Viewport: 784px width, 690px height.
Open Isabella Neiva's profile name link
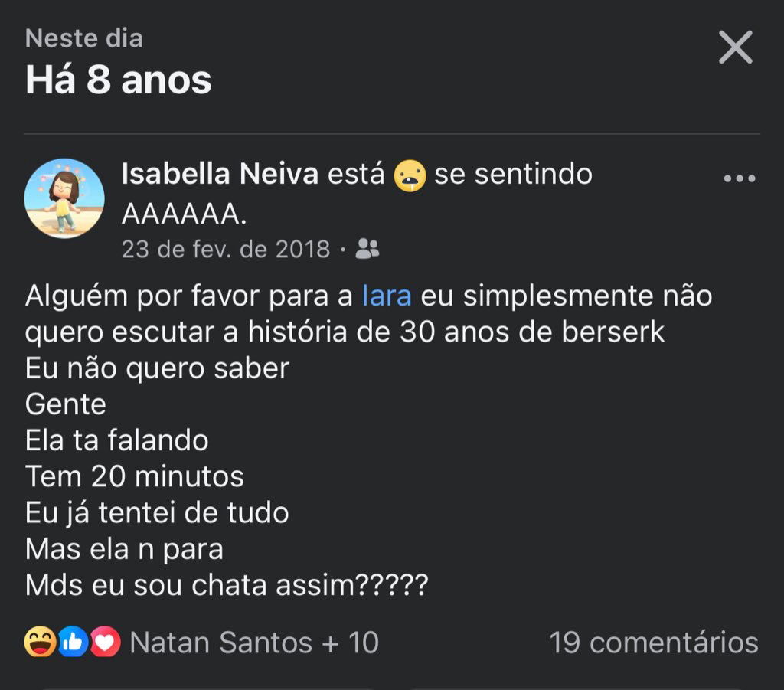(219, 175)
